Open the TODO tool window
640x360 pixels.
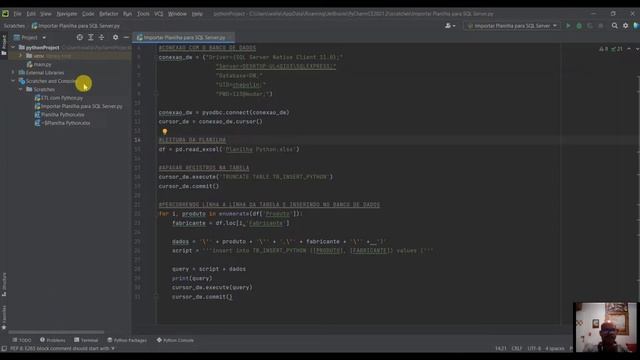click(22, 340)
